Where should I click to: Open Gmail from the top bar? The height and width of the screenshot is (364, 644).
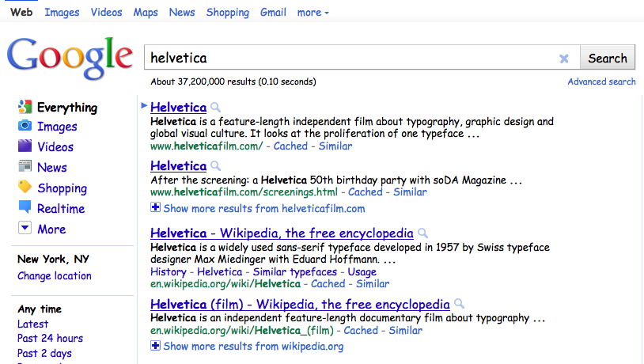pos(273,13)
